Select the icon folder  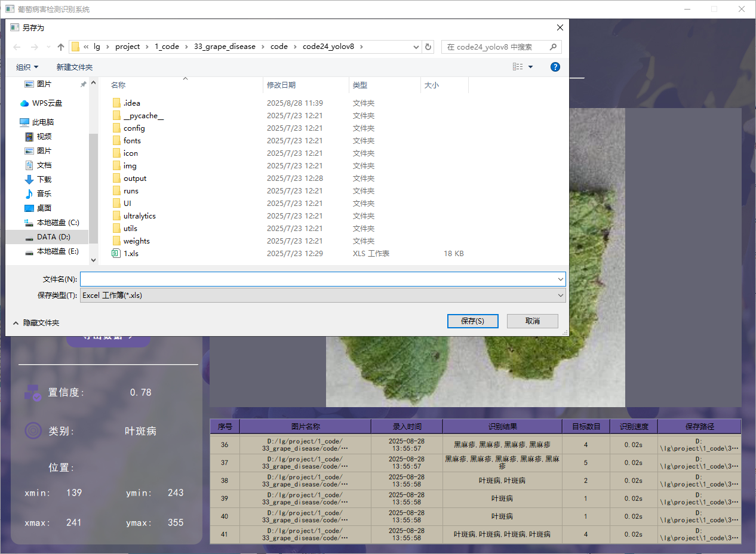click(125, 153)
